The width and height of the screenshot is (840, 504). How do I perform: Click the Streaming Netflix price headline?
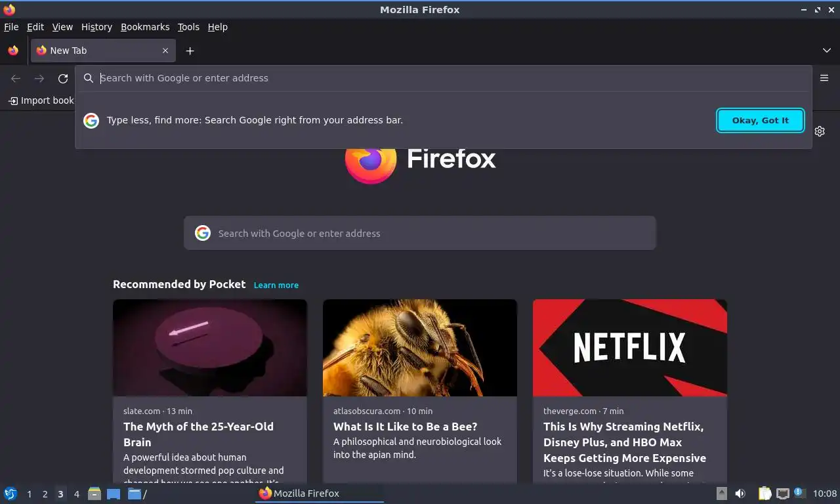tap(625, 442)
